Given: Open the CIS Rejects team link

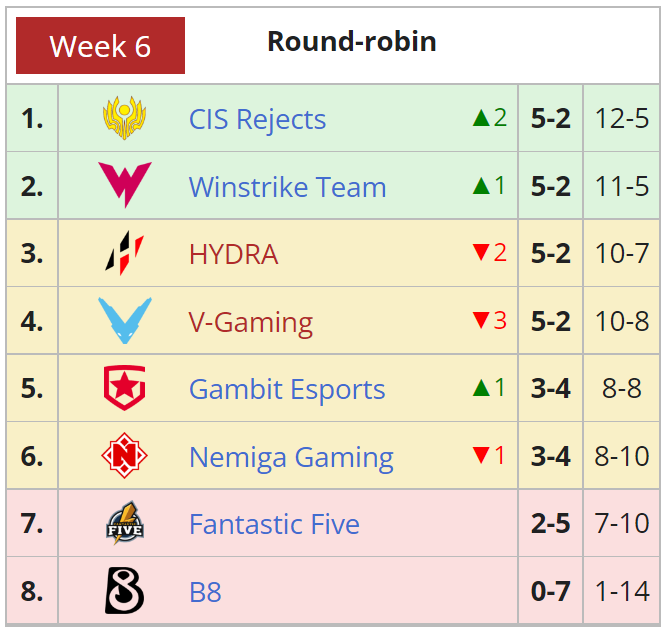Looking at the screenshot, I should (x=257, y=119).
